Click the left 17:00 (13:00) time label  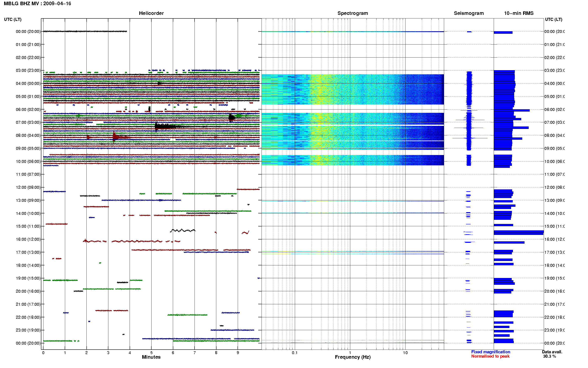click(28, 252)
